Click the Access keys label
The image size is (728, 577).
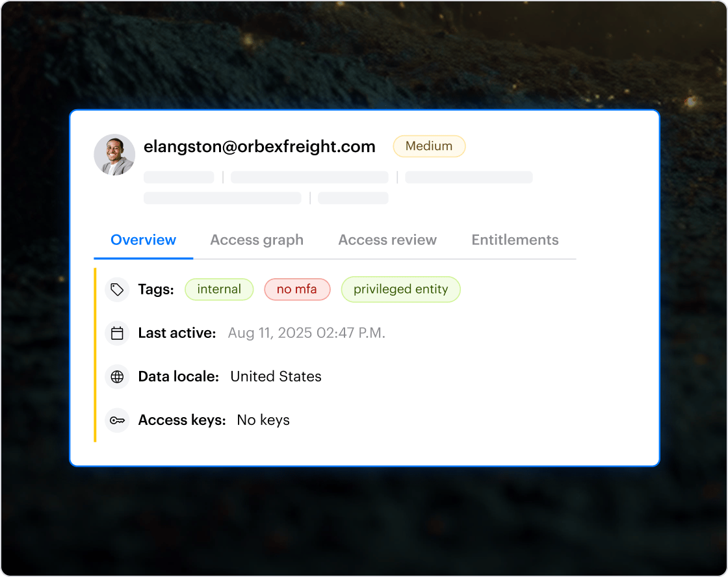click(182, 420)
